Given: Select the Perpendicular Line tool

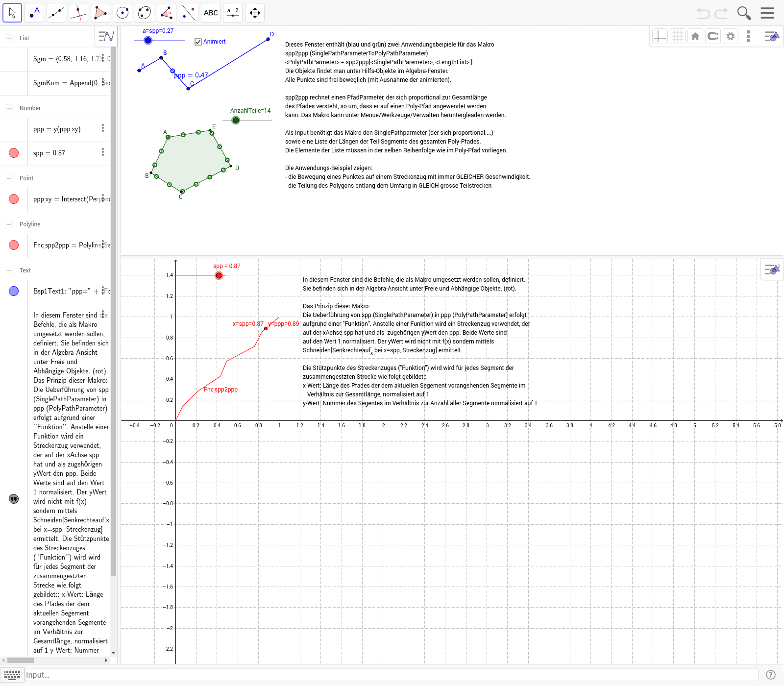Looking at the screenshot, I should coord(78,13).
